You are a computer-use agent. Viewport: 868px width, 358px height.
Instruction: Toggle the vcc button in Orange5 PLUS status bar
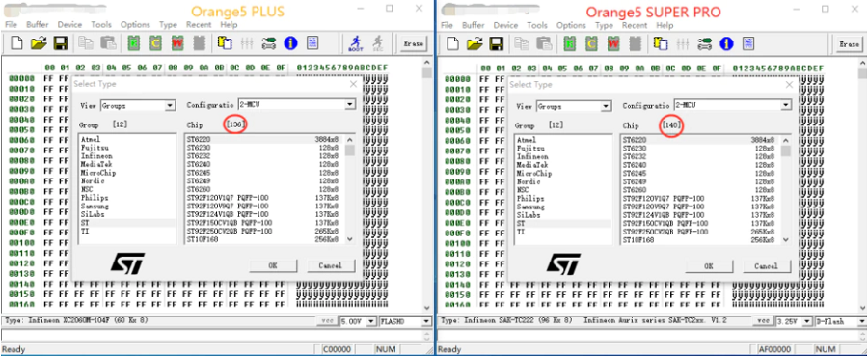pos(327,321)
